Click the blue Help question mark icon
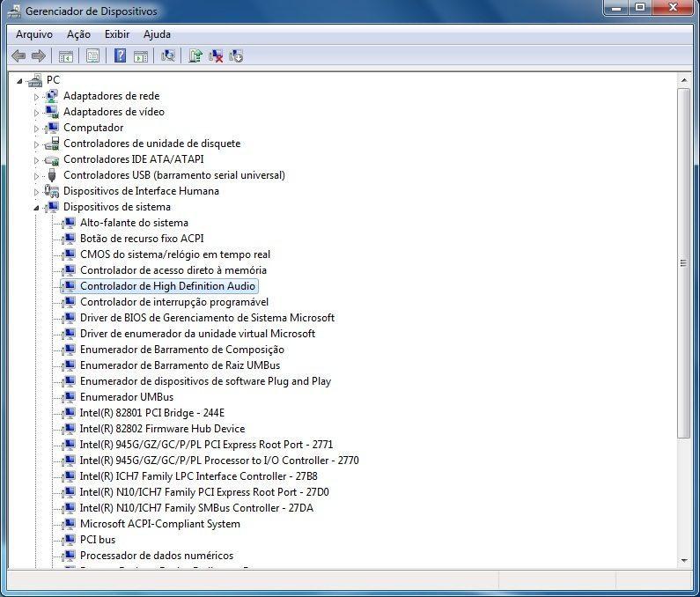Image resolution: width=700 pixels, height=597 pixels. tap(120, 55)
